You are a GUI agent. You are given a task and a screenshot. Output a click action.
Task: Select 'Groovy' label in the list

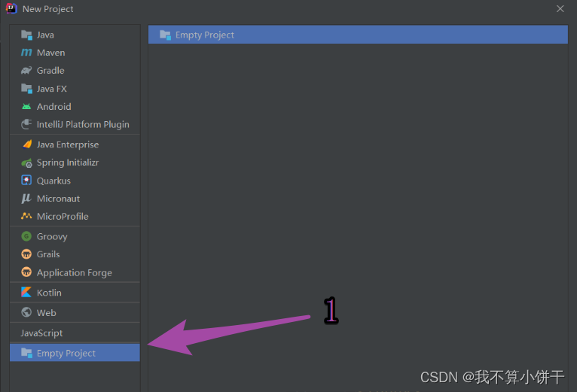click(x=52, y=236)
